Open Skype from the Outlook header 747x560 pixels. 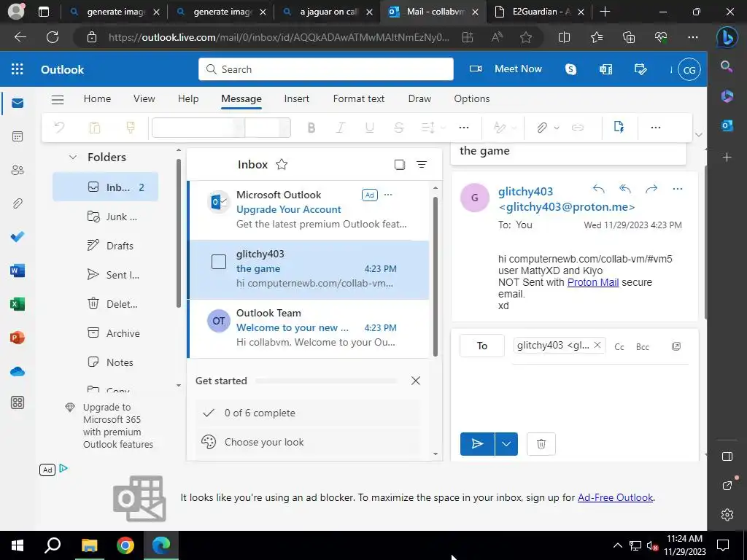[x=570, y=69]
